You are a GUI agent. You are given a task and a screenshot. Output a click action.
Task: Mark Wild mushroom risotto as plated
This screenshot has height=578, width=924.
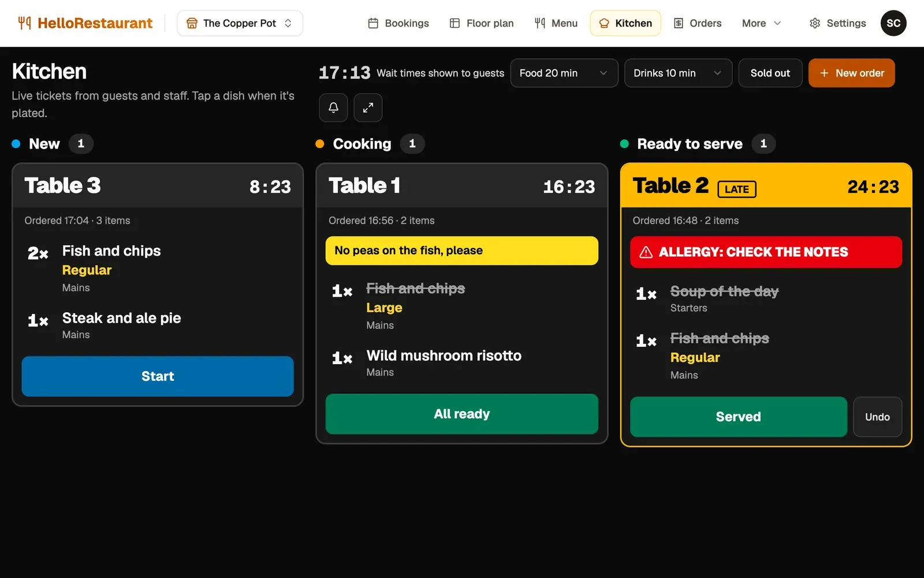(462, 363)
